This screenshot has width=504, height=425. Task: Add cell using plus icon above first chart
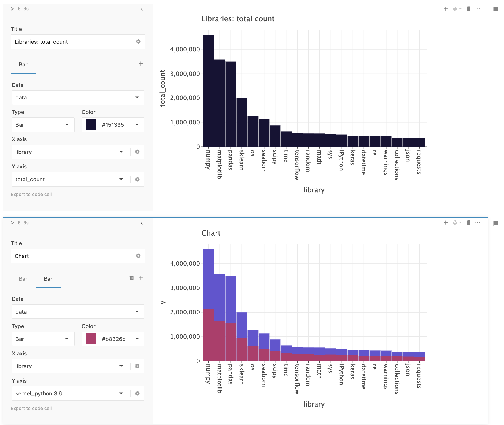[446, 9]
